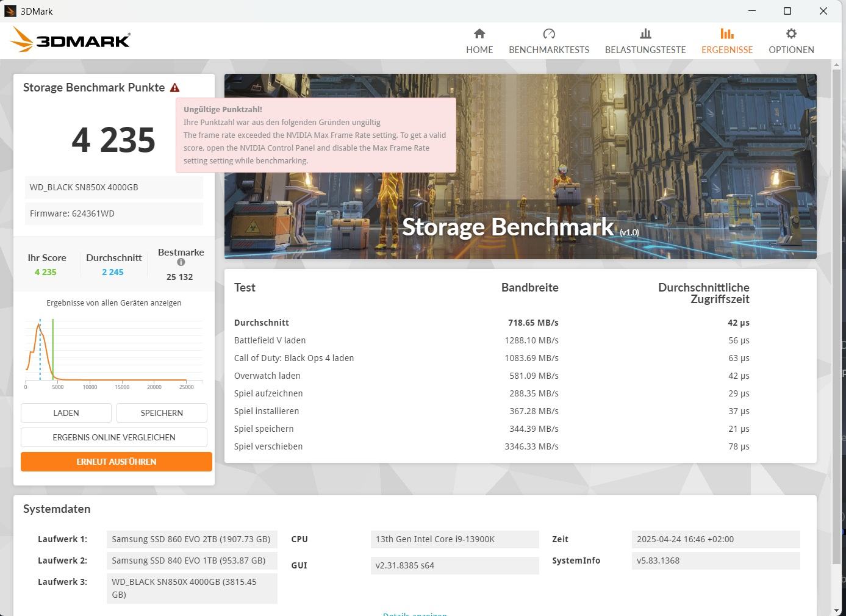Click the Laufwerk 3 WD_BLACK SN850X field

click(x=192, y=588)
